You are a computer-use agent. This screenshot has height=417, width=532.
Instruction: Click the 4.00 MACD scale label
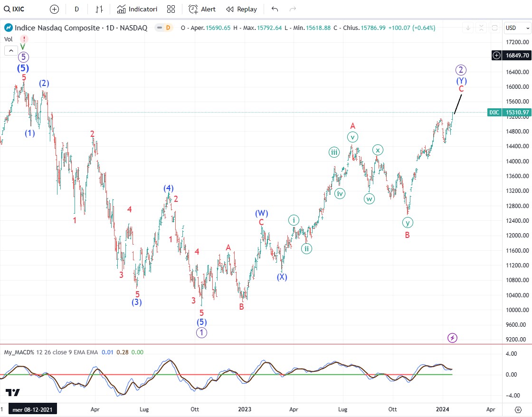[511, 353]
